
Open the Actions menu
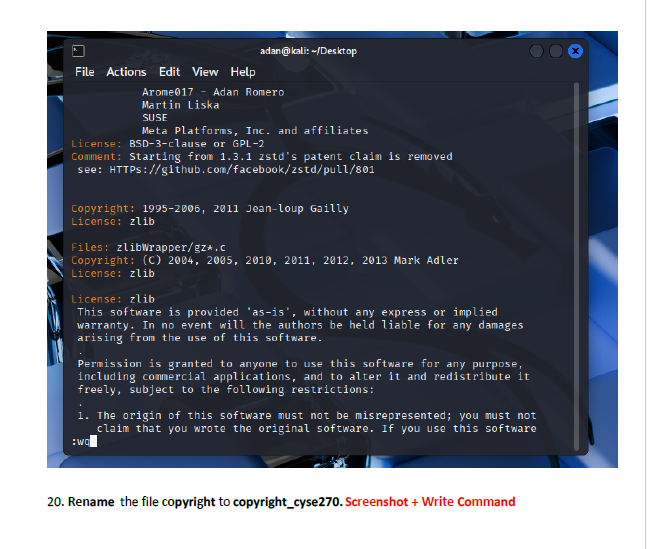pos(126,72)
